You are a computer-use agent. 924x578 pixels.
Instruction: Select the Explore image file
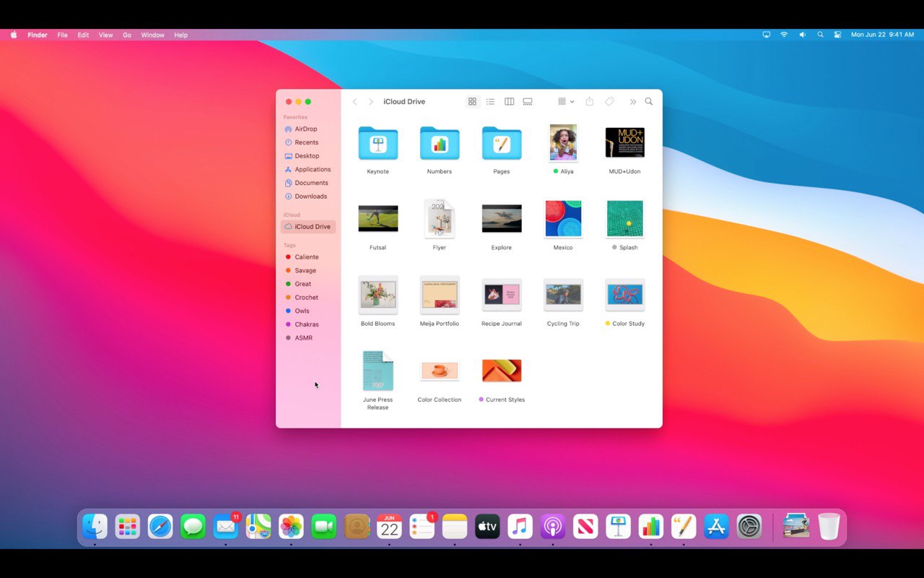[x=502, y=219]
